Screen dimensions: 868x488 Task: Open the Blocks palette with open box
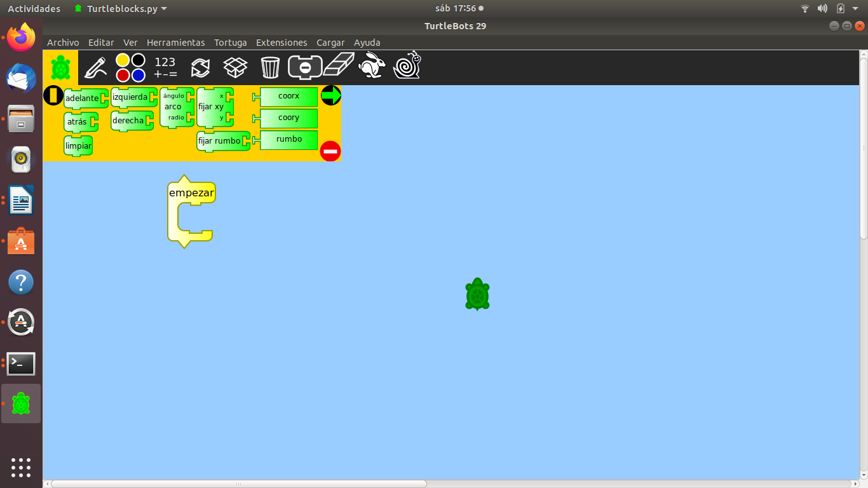235,67
